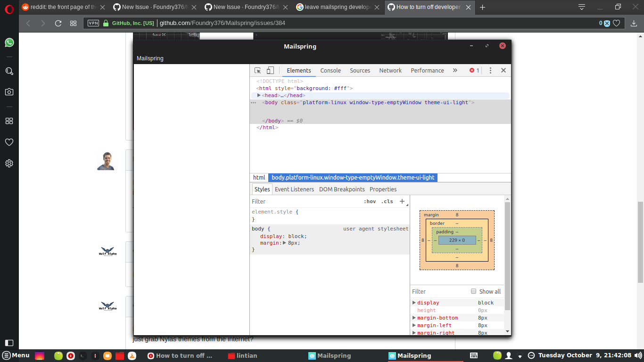644x362 pixels.
Task: Click the error counter in DevTools
Action: (473, 70)
